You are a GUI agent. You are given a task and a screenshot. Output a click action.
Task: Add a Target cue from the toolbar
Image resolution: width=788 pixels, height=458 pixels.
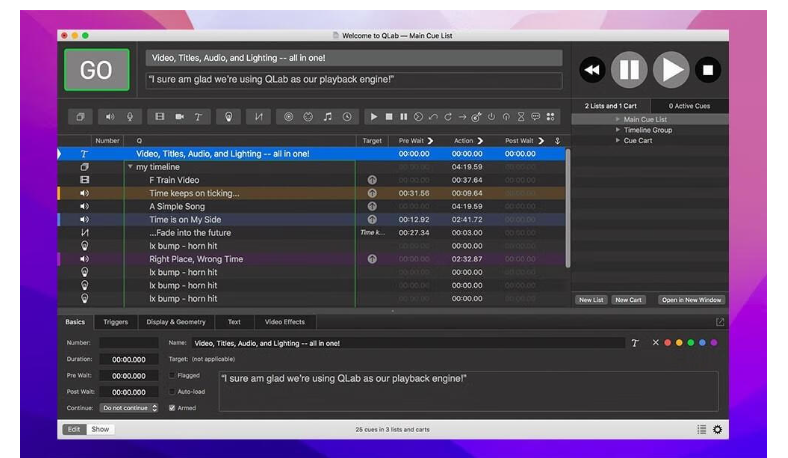pos(476,117)
